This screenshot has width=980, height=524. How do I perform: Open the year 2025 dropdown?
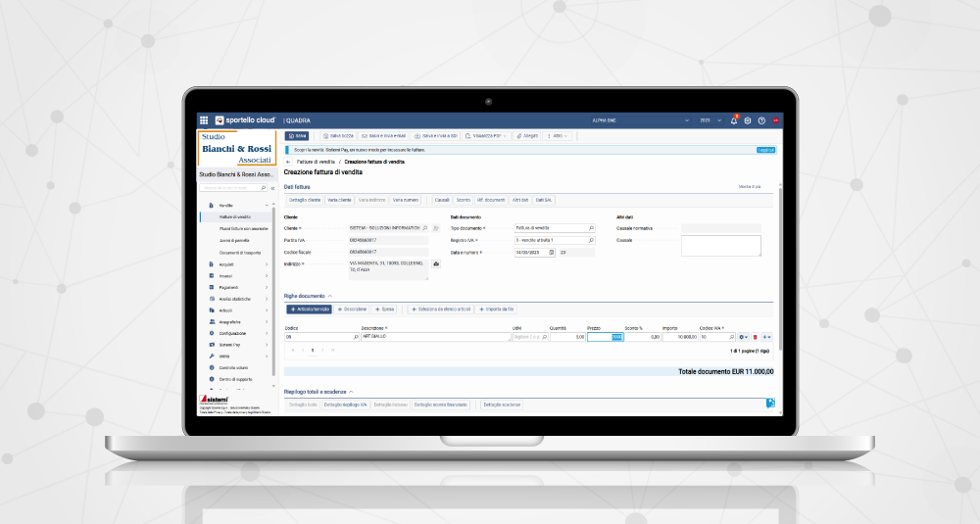click(x=709, y=120)
